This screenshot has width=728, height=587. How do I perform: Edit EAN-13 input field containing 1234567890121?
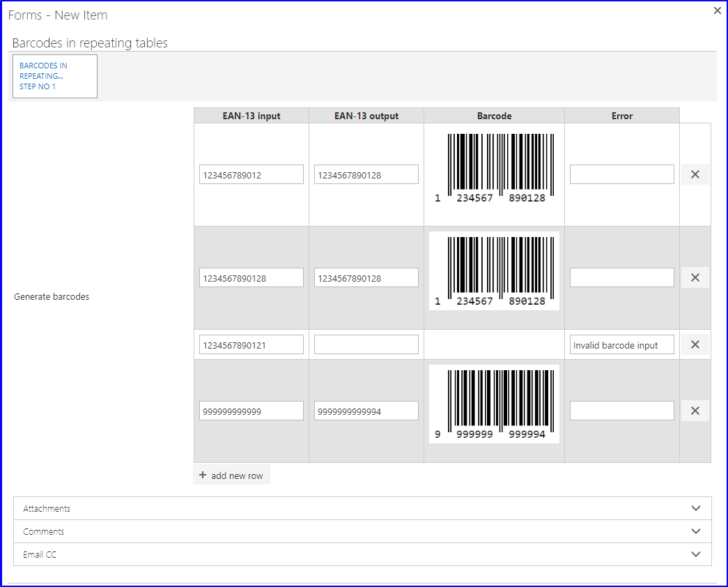pyautogui.click(x=251, y=345)
